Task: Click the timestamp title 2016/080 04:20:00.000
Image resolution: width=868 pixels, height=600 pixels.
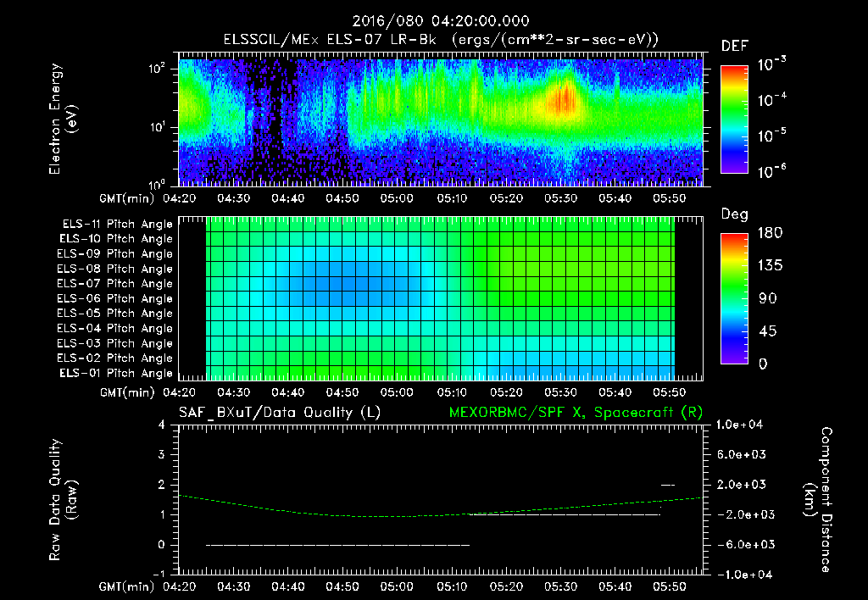Action: coord(441,21)
